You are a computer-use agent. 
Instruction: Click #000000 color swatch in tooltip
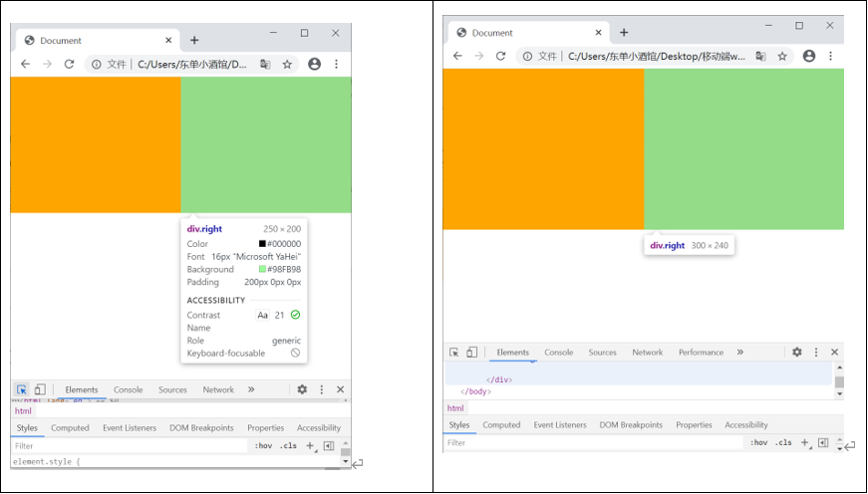(262, 243)
